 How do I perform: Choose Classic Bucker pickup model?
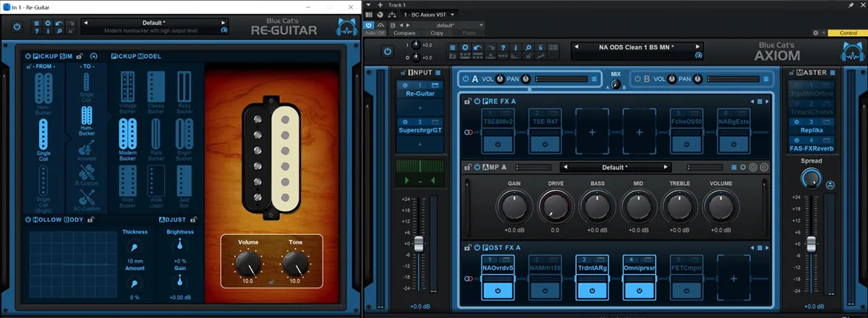pyautogui.click(x=156, y=93)
